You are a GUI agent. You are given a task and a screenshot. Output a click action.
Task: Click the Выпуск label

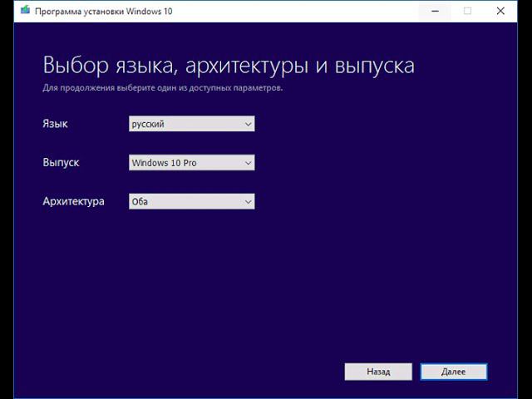click(61, 163)
